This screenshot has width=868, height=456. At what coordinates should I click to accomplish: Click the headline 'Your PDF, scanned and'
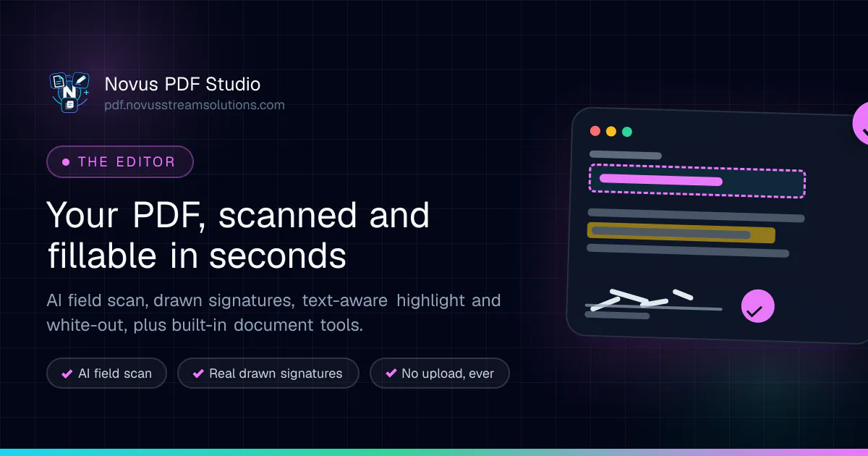(x=238, y=216)
